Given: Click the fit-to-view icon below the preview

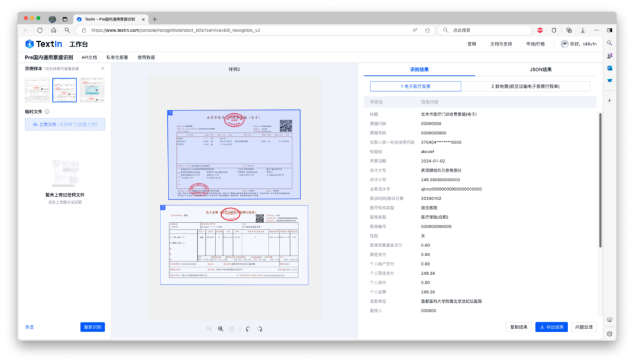Looking at the screenshot, I should point(232,329).
